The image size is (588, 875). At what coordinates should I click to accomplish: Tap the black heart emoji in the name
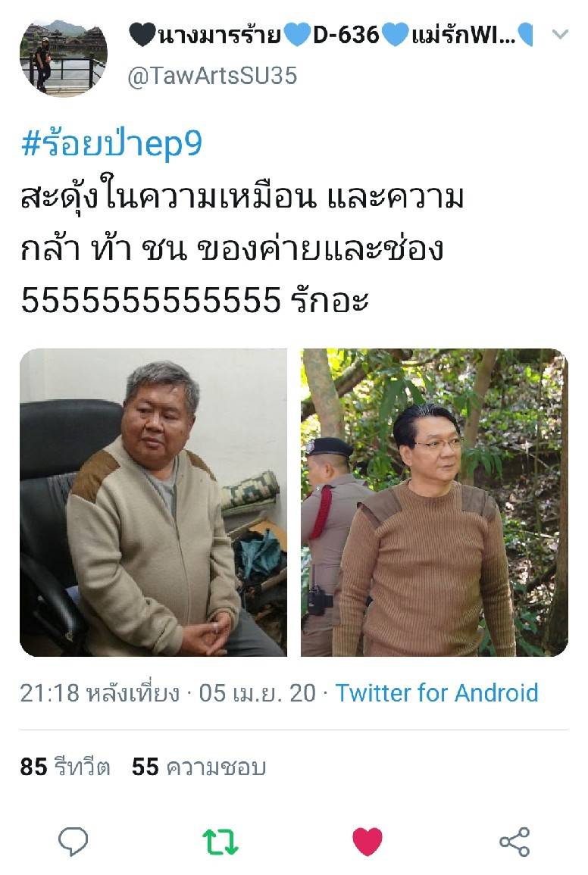click(142, 35)
